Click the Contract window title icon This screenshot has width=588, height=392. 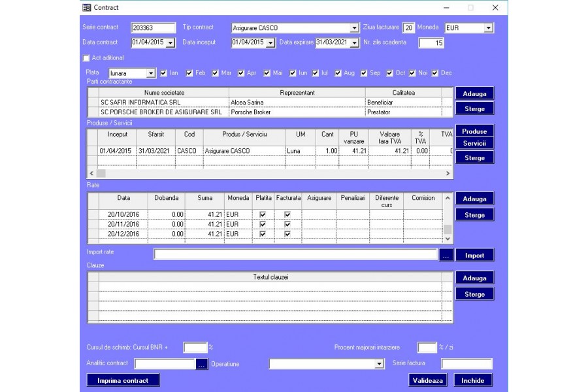tap(87, 7)
